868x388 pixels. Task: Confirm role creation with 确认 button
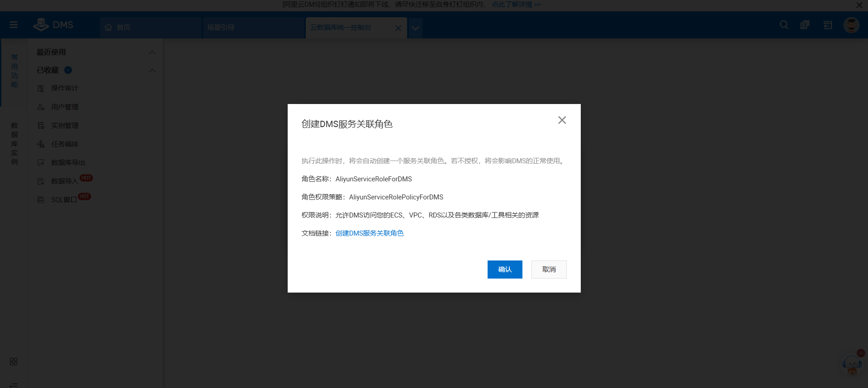[x=505, y=270]
